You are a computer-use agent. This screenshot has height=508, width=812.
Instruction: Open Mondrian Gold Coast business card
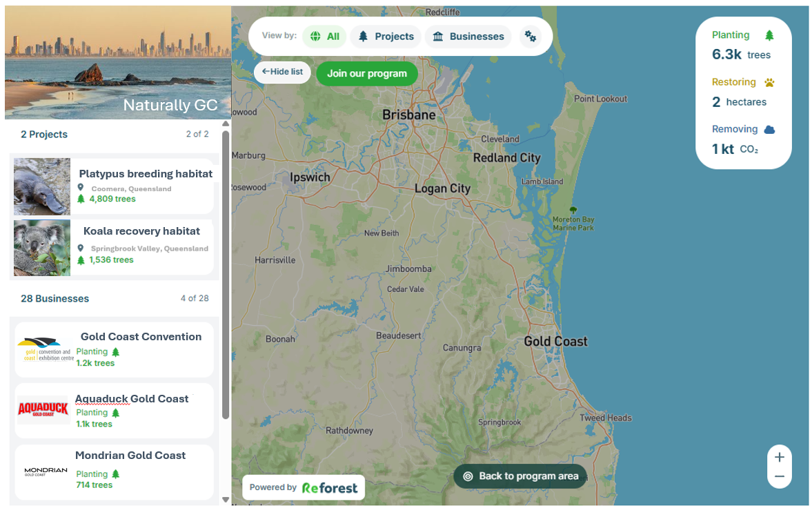(115, 471)
